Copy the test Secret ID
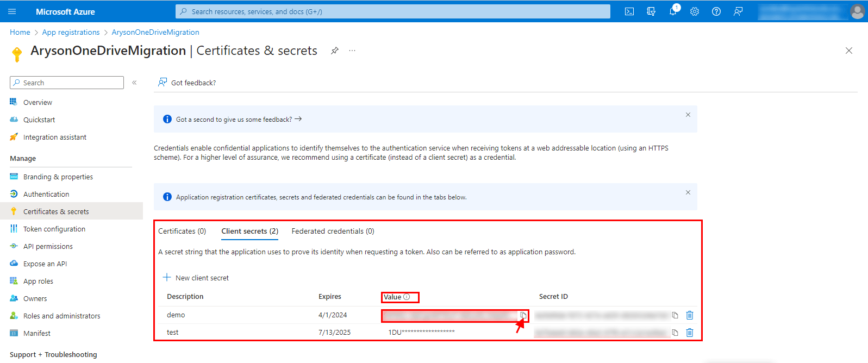The width and height of the screenshot is (868, 363). point(675,333)
